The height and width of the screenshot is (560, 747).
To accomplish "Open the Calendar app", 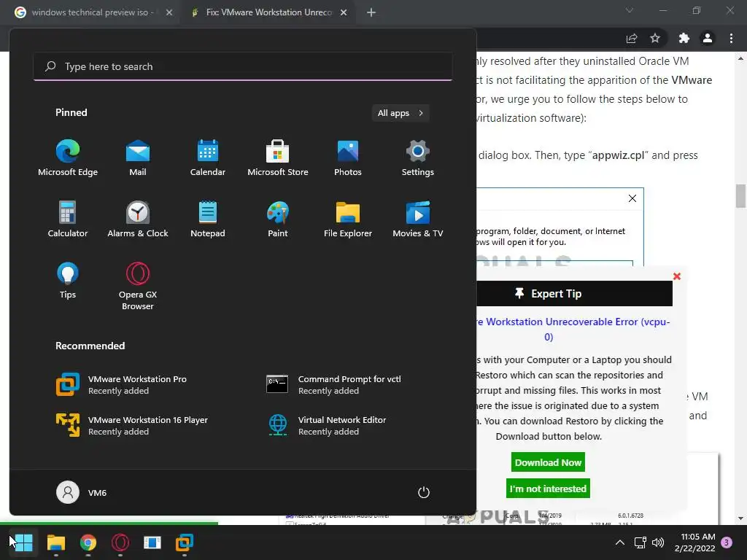I will (208, 158).
